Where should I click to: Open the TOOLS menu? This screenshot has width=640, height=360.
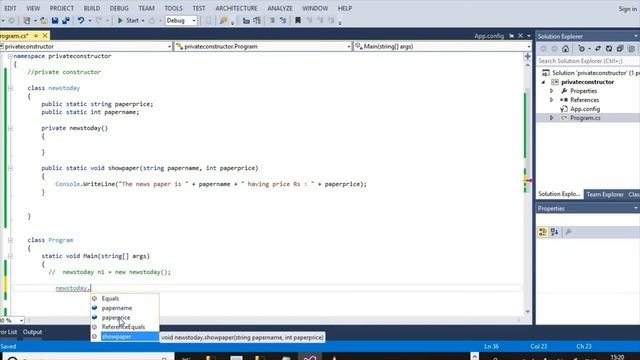(x=173, y=8)
